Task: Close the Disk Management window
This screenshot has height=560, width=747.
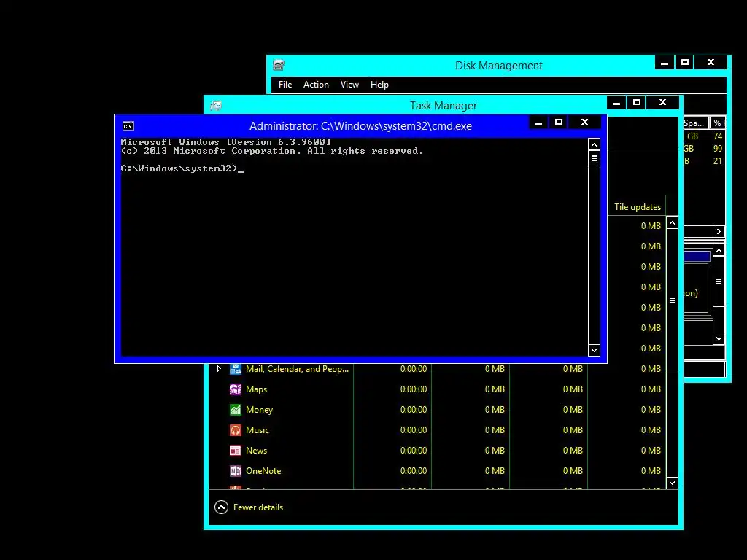Action: [711, 63]
